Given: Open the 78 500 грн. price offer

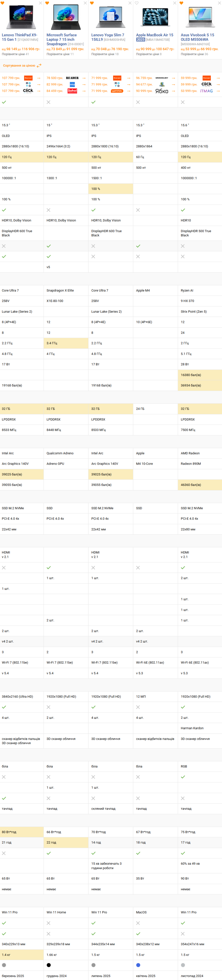Looking at the screenshot, I should 55,78.
